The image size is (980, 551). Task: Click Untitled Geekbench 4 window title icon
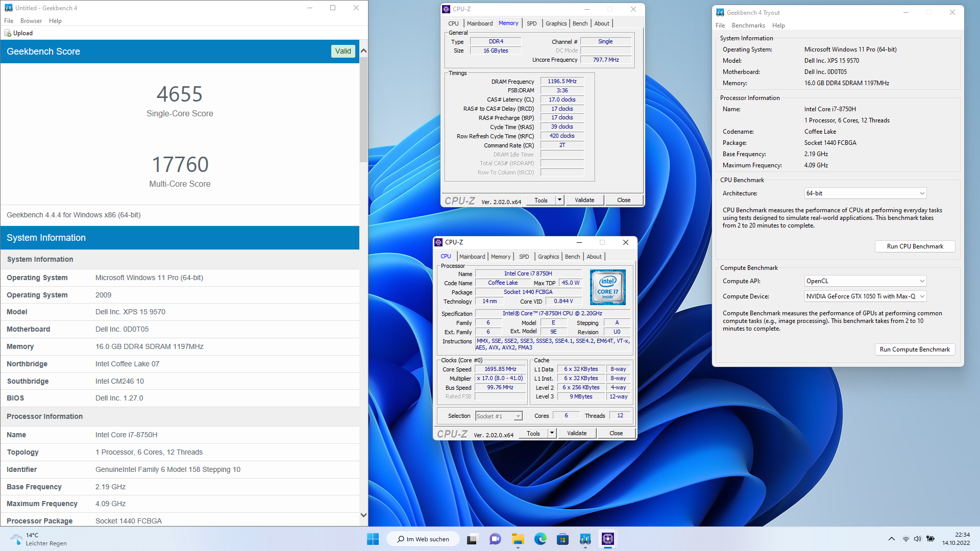pos(8,8)
